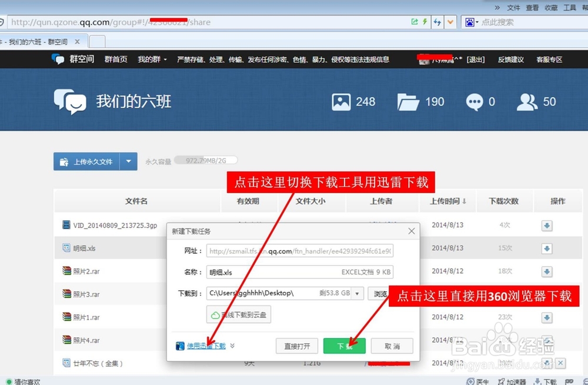This screenshot has height=385, width=588.
Task: Select the file 照片3.rar
Action: tap(86, 294)
